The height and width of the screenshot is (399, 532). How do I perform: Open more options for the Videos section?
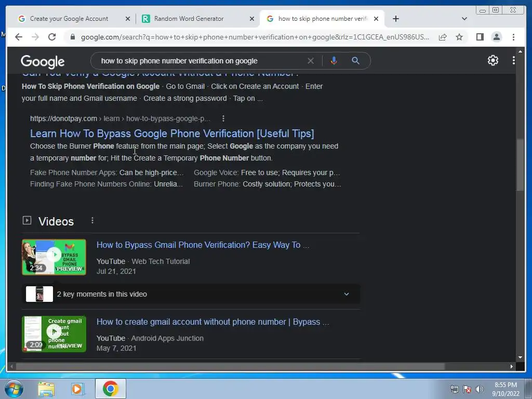(92, 220)
